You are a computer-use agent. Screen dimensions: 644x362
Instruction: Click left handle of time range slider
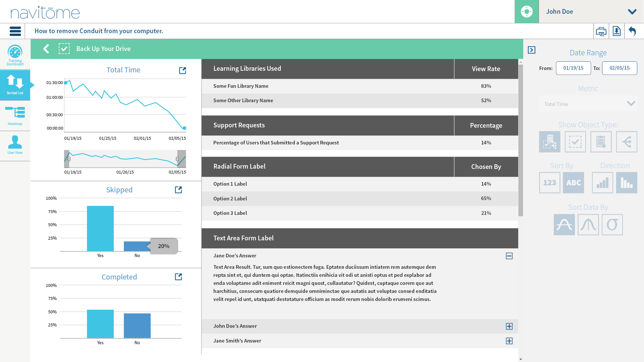click(69, 159)
